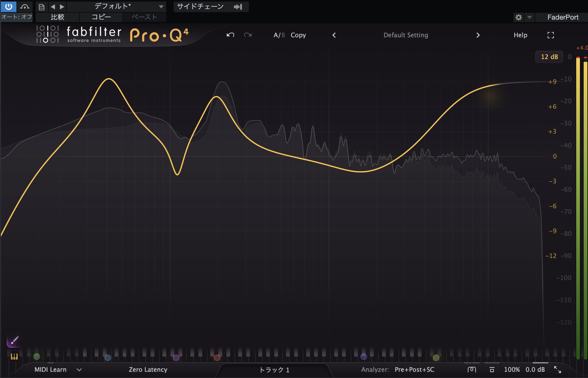588x378 pixels.
Task: Go to next preset with right triangle
Action: (x=62, y=7)
